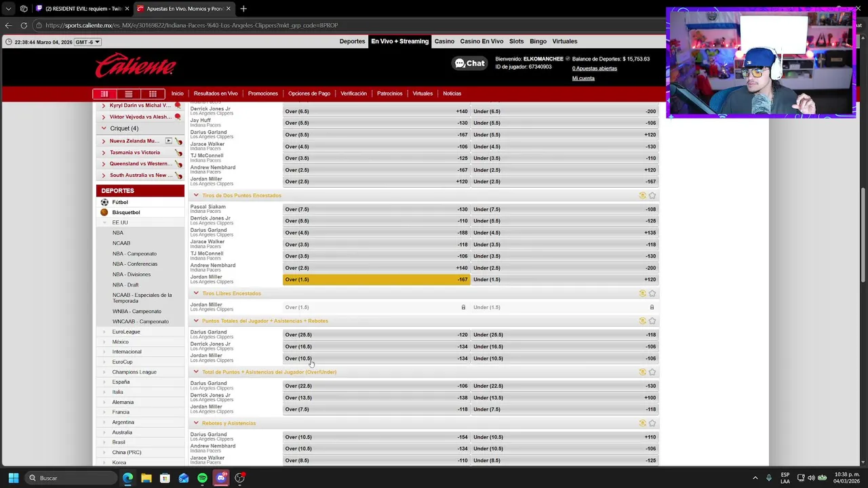868x488 pixels.
Task: Open Spotify from the taskbar
Action: [x=202, y=478]
